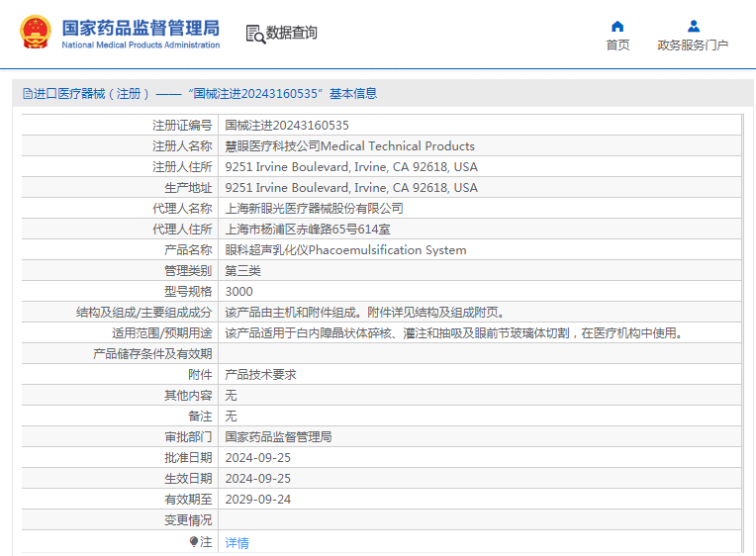Viewport: 756px width, 556px height.
Task: Click 上海市杨浦区赤峰路65号614室 agent address
Action: click(308, 230)
